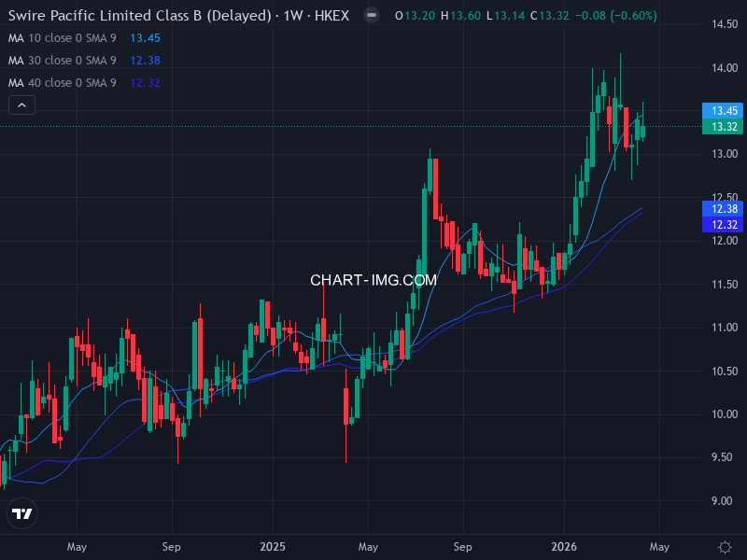Click the 12.38 MA price label on axis

click(723, 209)
